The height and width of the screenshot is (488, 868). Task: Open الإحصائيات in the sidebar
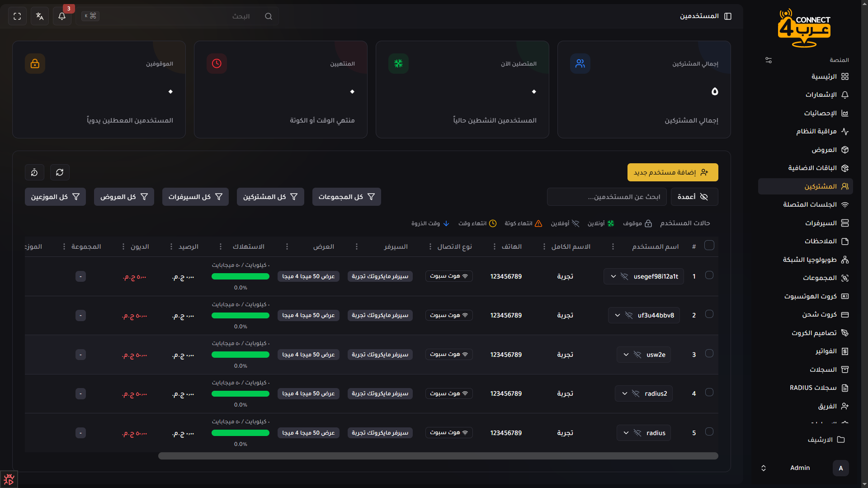[806, 113]
